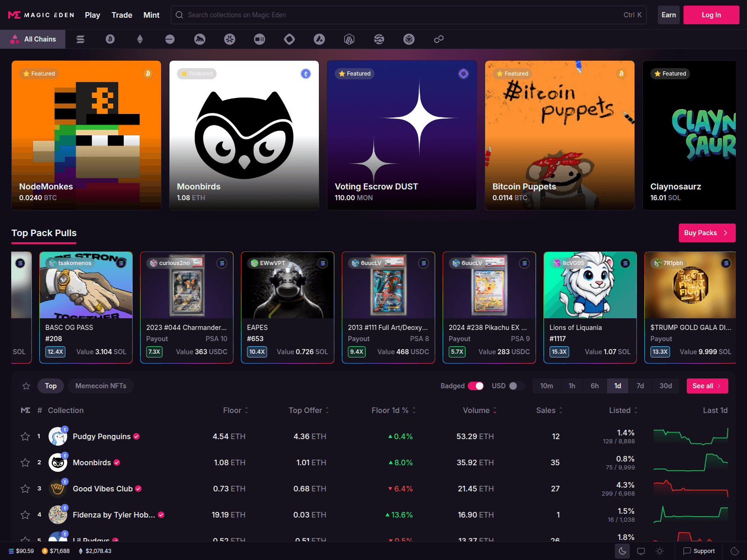Open the Support chat link
The height and width of the screenshot is (560, 747).
[x=699, y=551]
